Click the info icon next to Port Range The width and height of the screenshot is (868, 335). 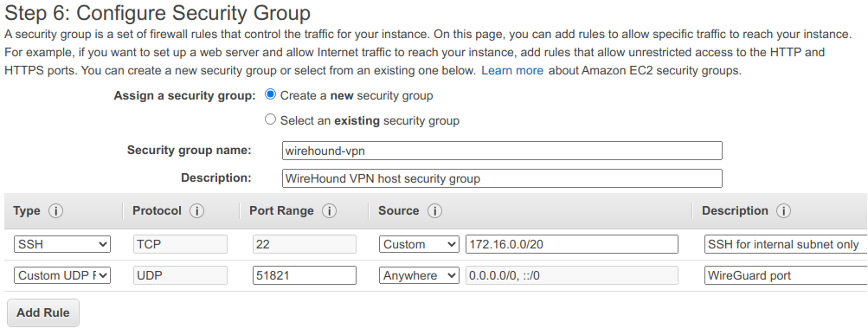tap(330, 211)
